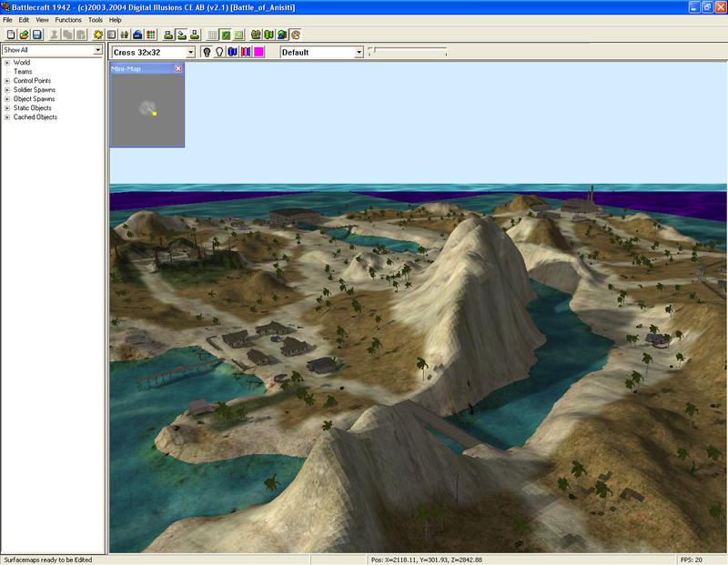Click the Pos coordinates status readout
Image resolution: width=728 pixels, height=565 pixels.
coord(427,560)
